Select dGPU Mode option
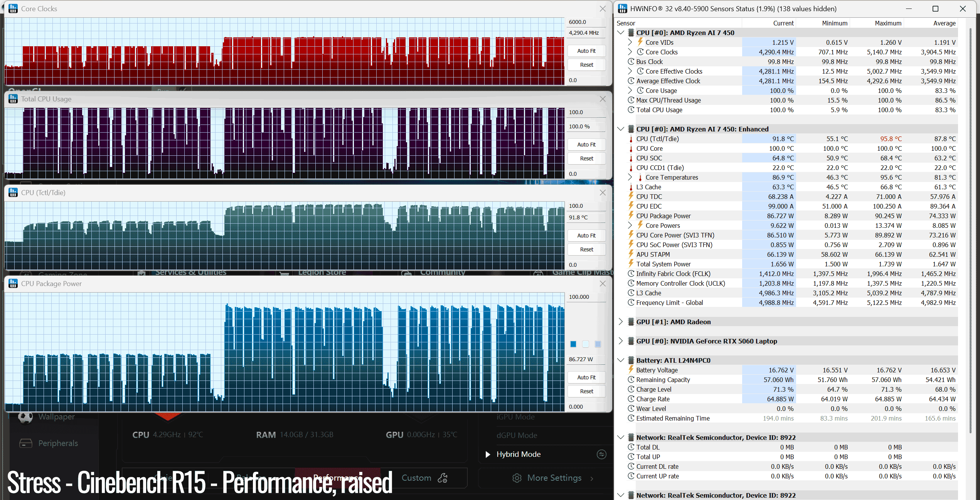 517,435
